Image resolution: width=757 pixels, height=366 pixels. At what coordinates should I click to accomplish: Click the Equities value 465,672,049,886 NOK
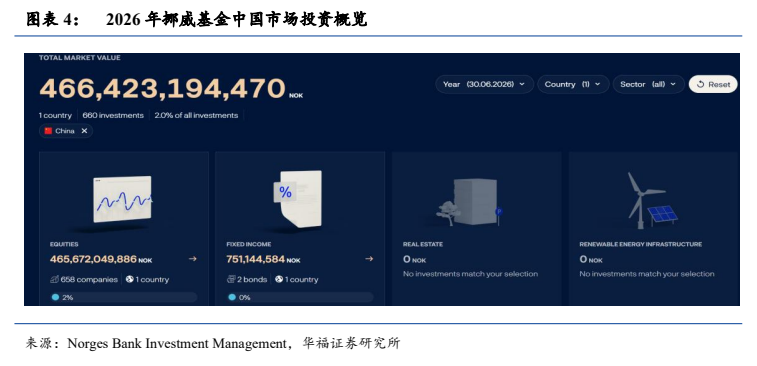coord(101,259)
